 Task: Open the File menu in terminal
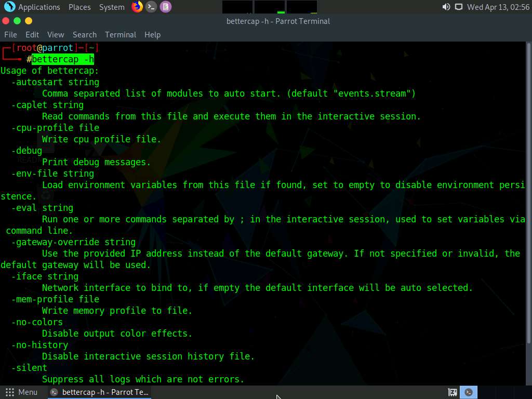(x=10, y=34)
